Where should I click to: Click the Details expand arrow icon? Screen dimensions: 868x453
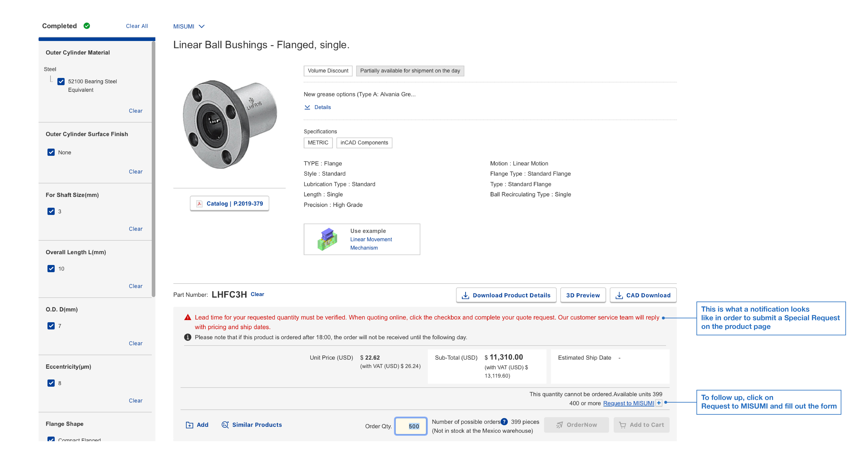point(307,107)
